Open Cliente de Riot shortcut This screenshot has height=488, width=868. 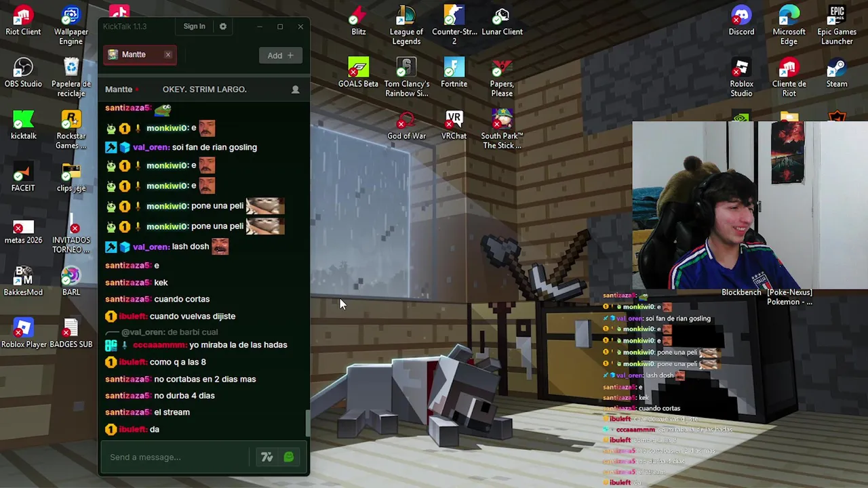coord(789,78)
